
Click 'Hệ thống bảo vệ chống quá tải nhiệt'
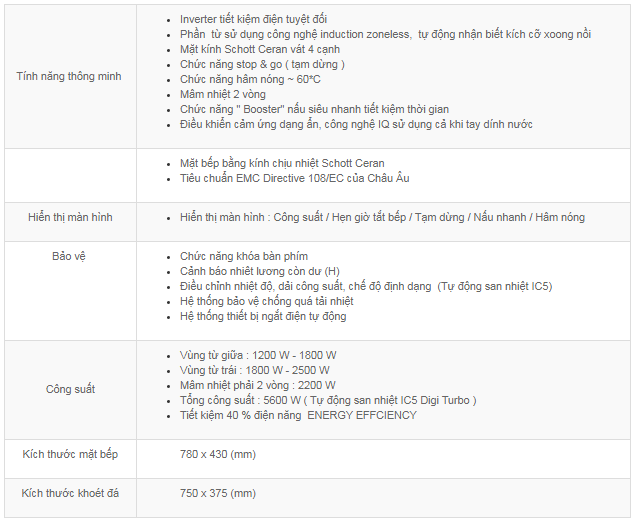click(267, 301)
